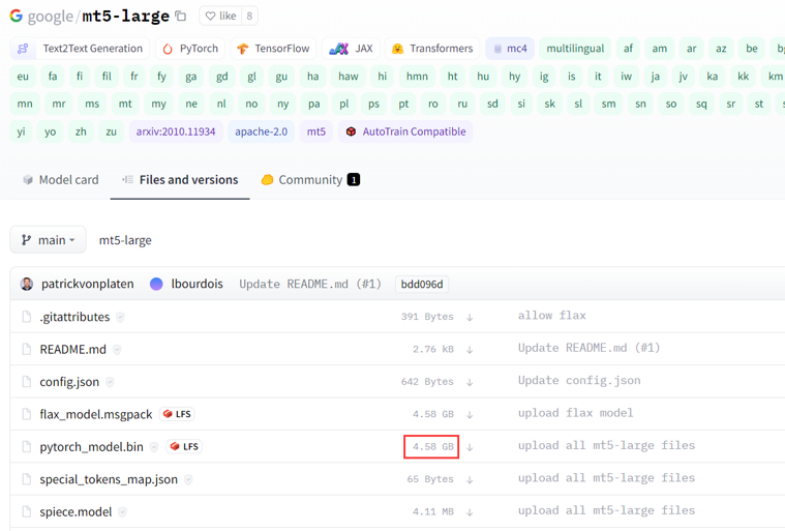Click the safety scan icon beside special_tokens_map.json
The height and width of the screenshot is (531, 785).
(x=188, y=479)
